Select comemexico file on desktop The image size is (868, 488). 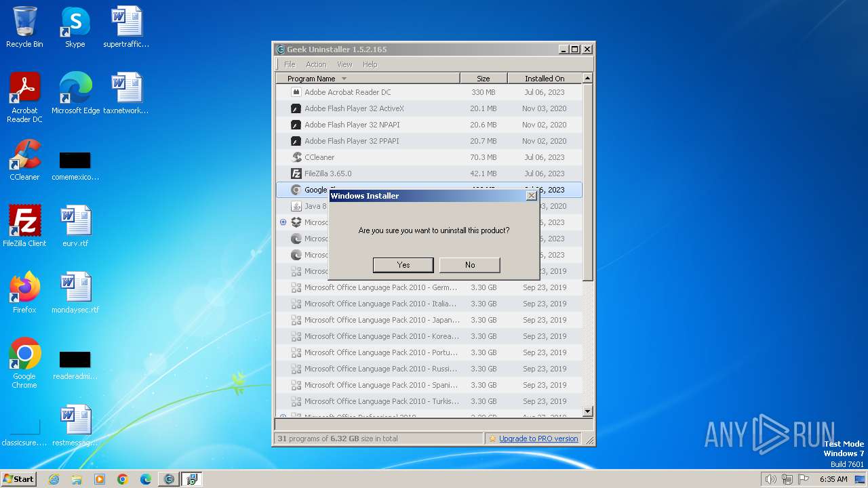75,165
